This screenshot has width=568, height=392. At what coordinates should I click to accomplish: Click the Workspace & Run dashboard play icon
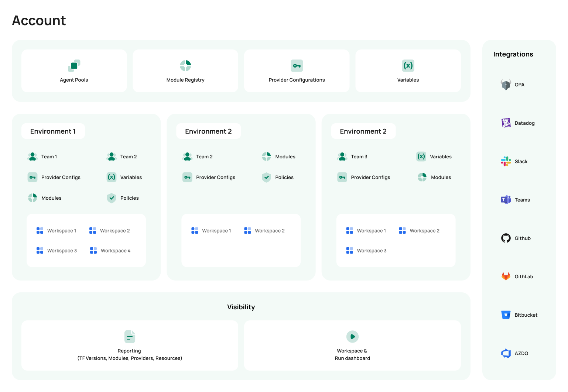point(352,337)
